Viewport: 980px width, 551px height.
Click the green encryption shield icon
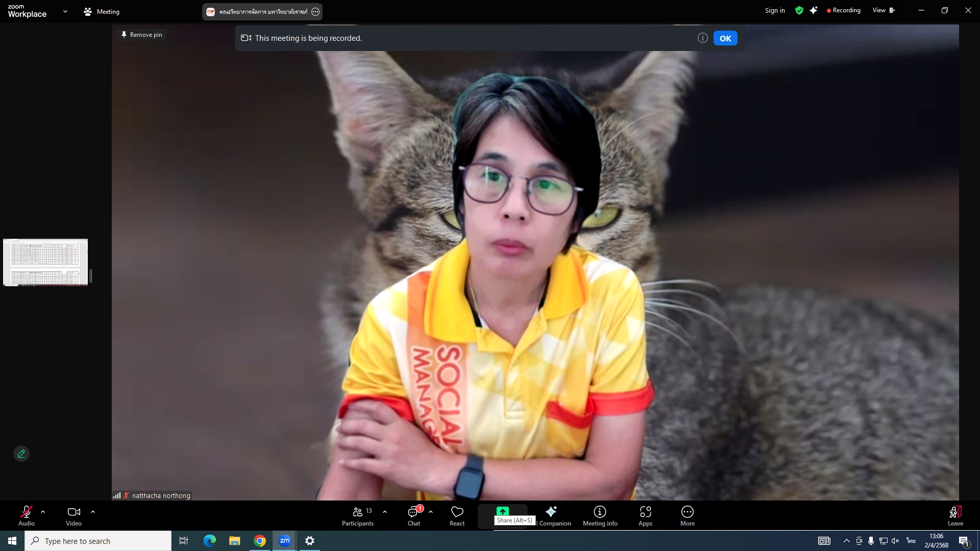(799, 11)
